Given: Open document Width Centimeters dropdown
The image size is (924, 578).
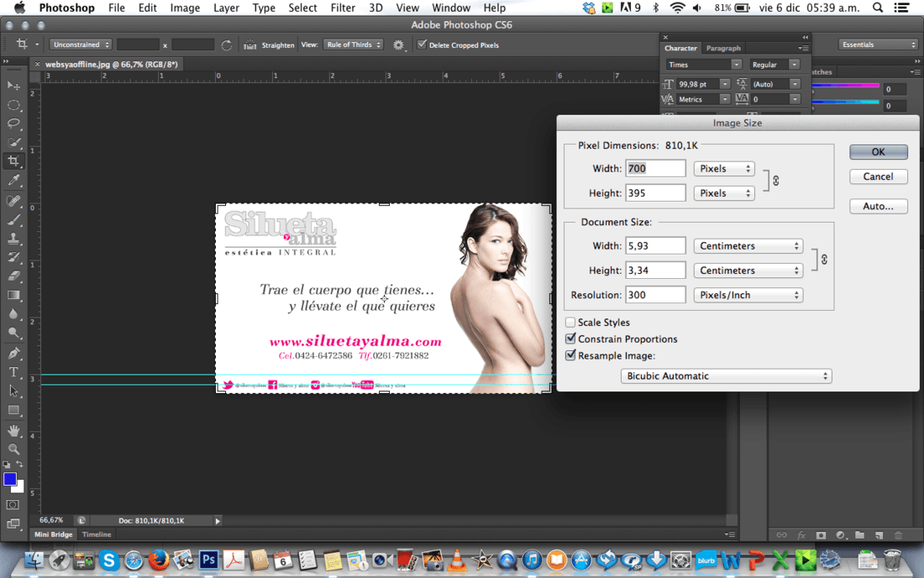Looking at the screenshot, I should point(748,245).
